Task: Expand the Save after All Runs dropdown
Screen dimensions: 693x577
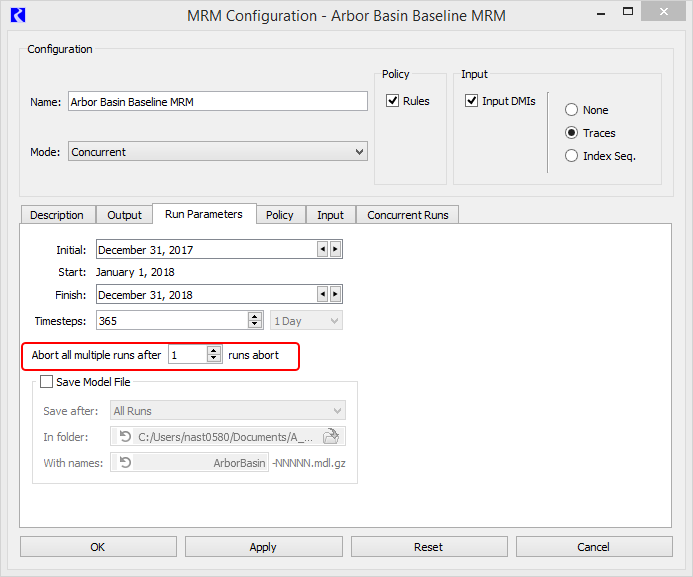Action: coord(228,411)
